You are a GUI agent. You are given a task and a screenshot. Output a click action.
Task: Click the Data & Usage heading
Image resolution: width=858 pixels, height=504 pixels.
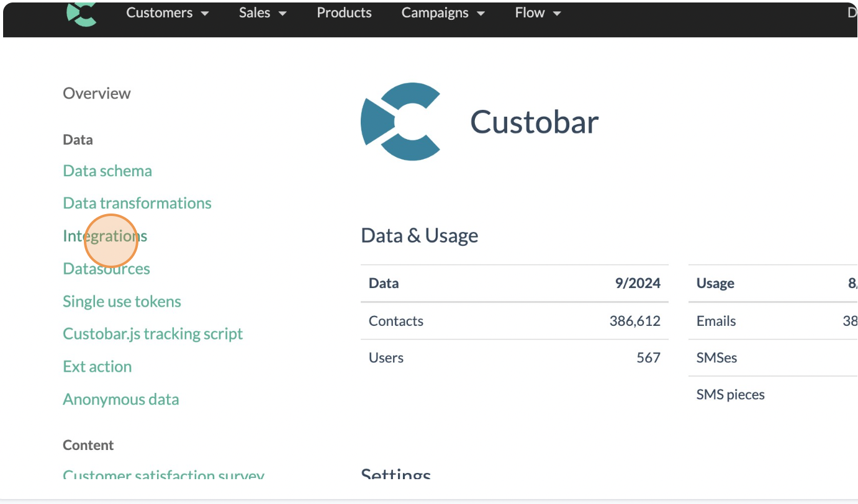point(420,236)
